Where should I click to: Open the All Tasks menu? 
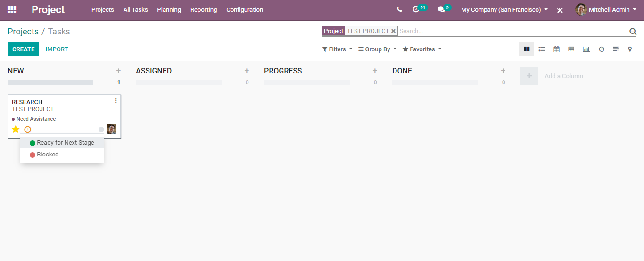point(135,9)
